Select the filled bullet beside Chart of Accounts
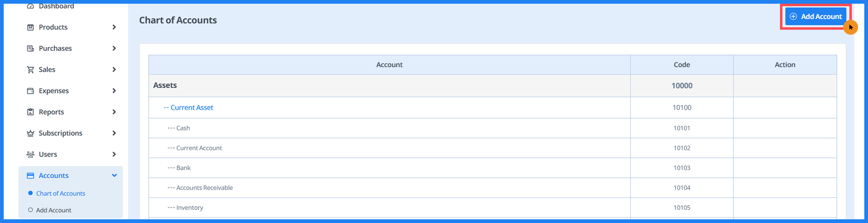The width and height of the screenshot is (868, 223). coord(30,193)
